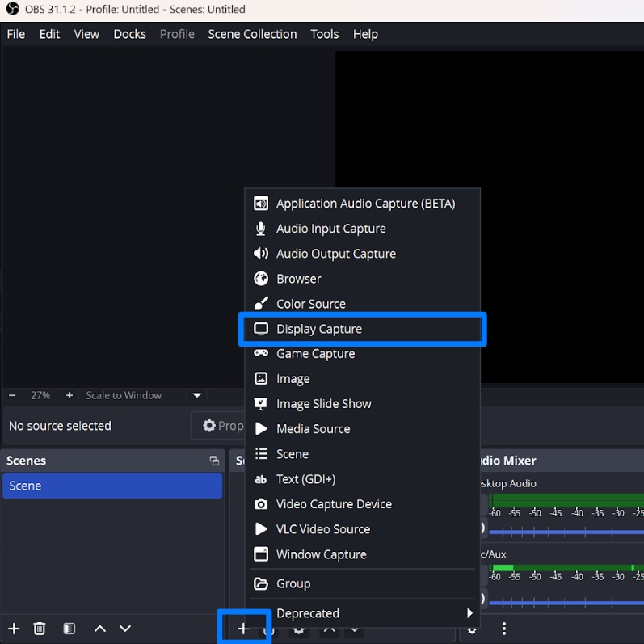Add a Browser source
This screenshot has height=644, width=644.
tap(298, 279)
